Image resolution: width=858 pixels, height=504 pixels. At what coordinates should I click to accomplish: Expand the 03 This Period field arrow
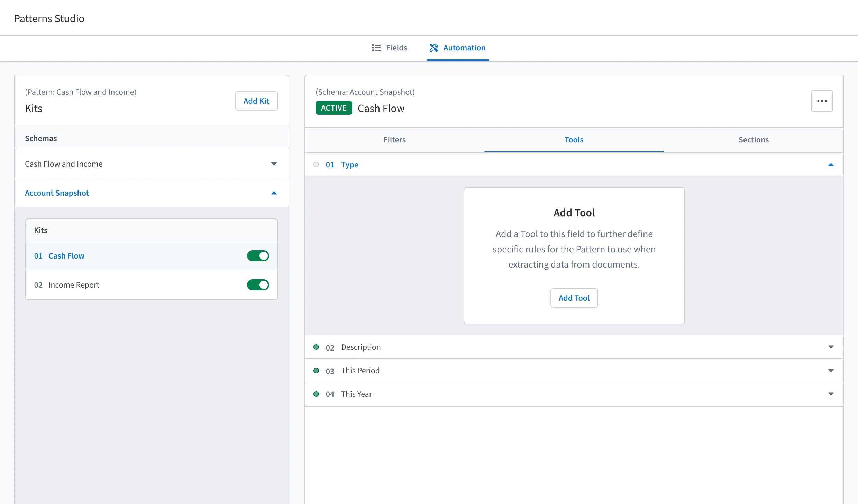(x=831, y=371)
